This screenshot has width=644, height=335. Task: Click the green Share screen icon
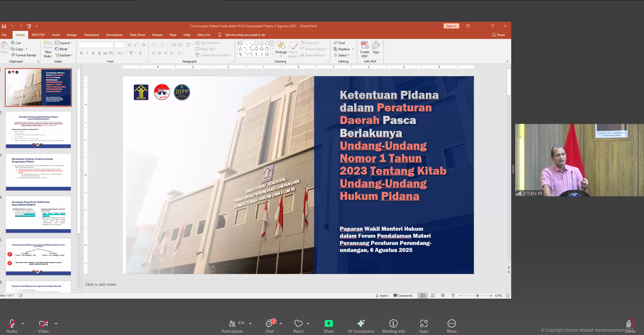coord(328,323)
